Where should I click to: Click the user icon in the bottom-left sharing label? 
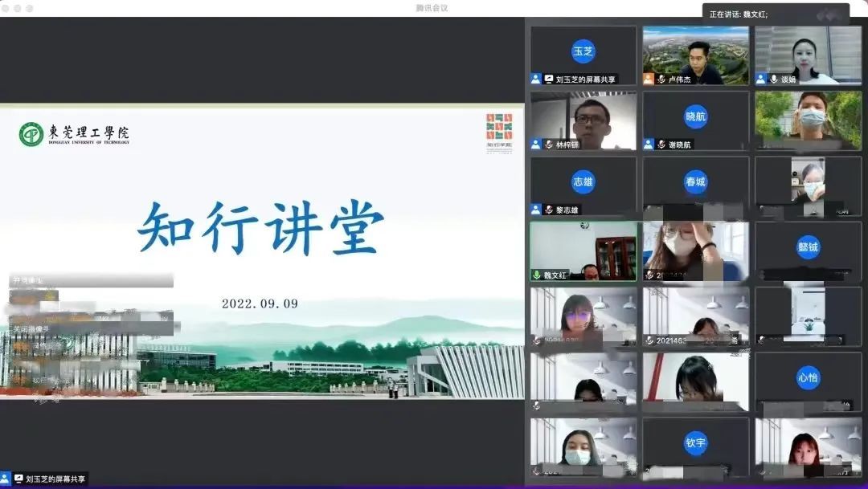pos(6,479)
